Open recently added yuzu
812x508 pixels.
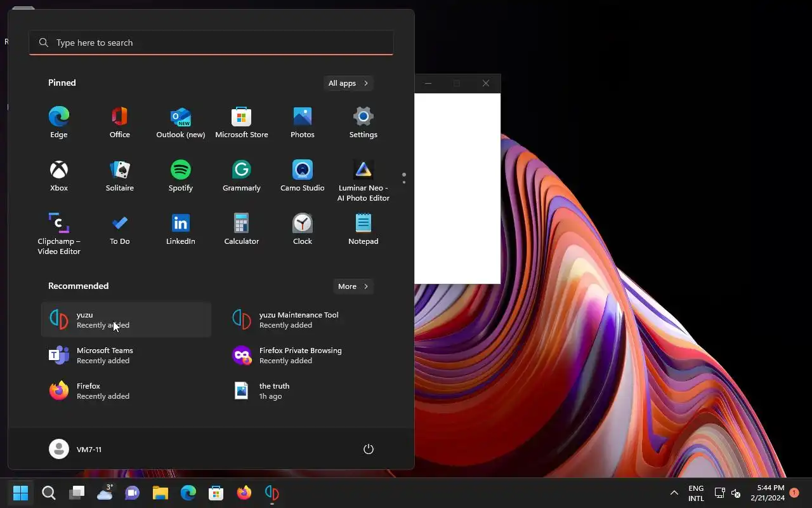point(126,319)
